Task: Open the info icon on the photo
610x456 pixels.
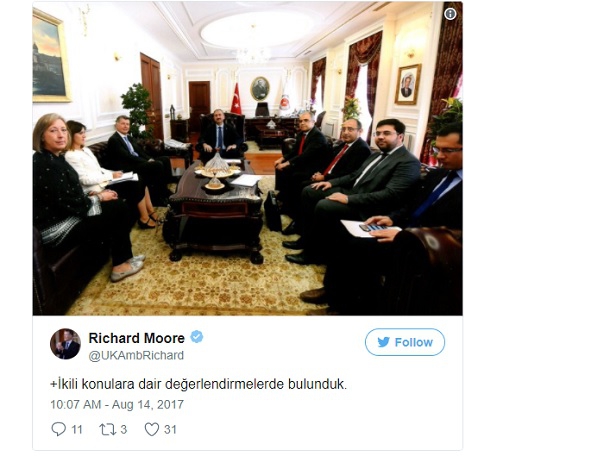Action: [450, 14]
